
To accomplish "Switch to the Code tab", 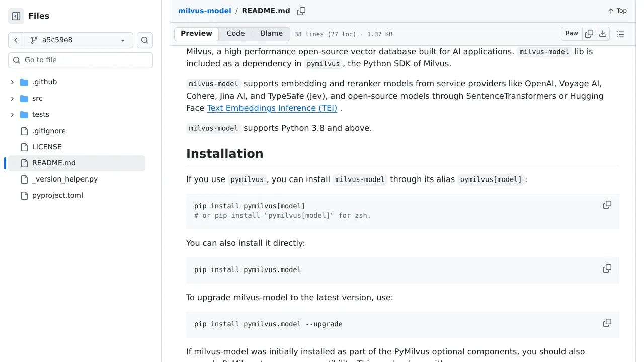I will click(x=235, y=34).
